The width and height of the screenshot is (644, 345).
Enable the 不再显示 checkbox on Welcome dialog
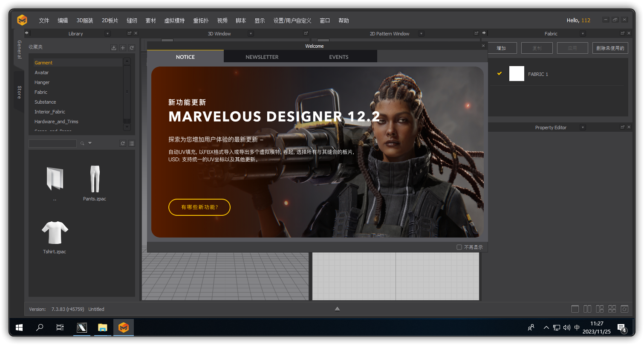coord(459,247)
